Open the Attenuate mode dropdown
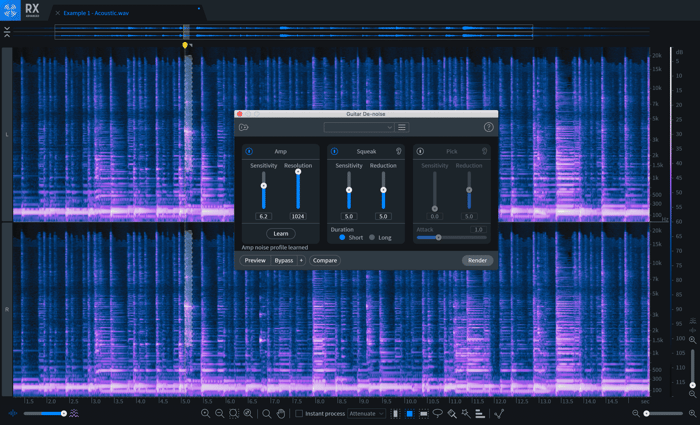Viewport: 700px width, 425px height. [367, 413]
